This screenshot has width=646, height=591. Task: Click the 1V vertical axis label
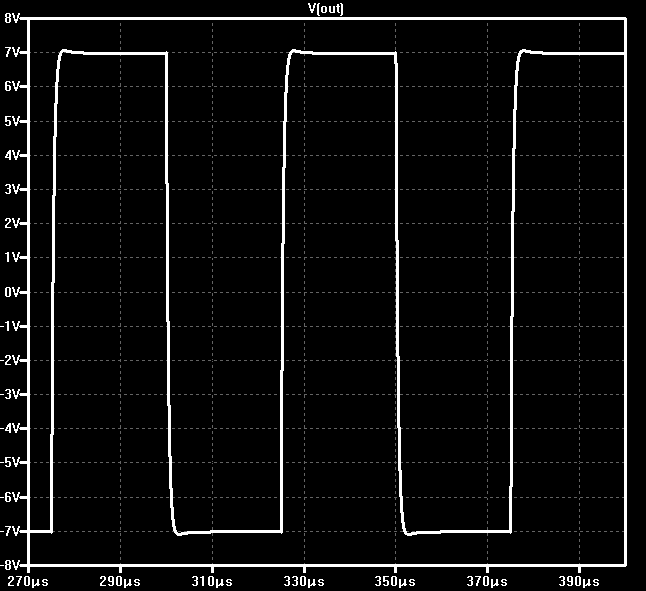[x=11, y=258]
